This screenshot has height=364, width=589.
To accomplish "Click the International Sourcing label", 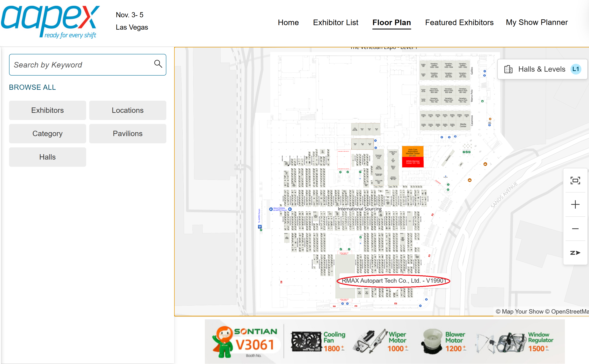I will coord(360,209).
